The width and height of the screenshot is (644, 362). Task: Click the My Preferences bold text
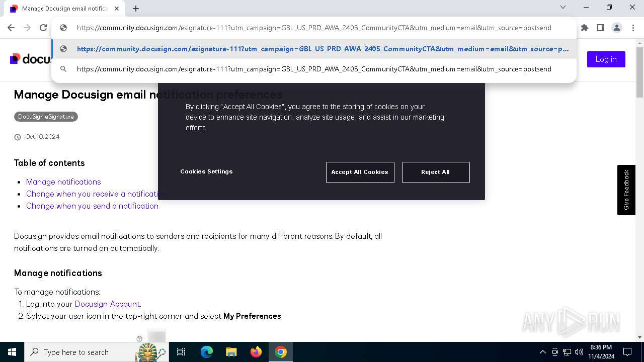point(252,316)
